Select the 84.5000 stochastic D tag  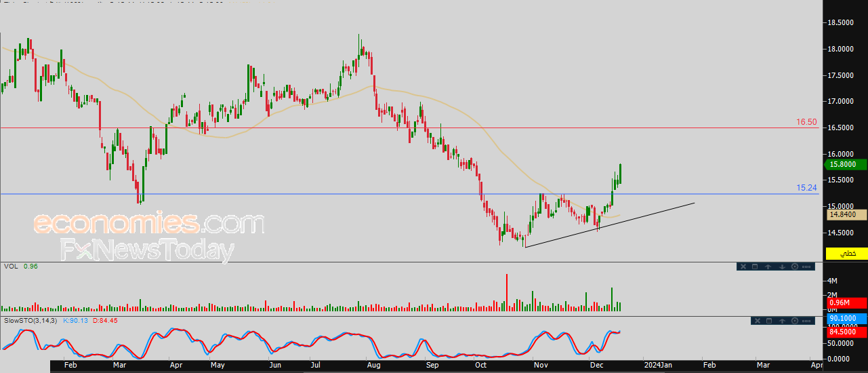pos(847,332)
